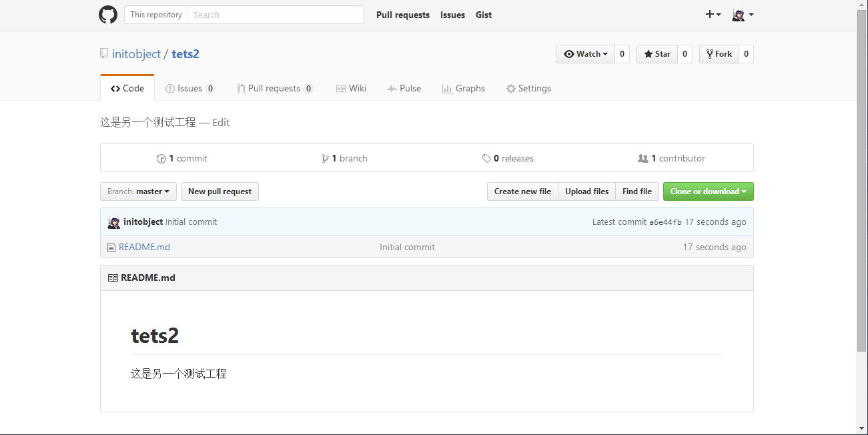Screen dimensions: 868x435
Task: View the 1 branch link
Action: click(x=344, y=158)
